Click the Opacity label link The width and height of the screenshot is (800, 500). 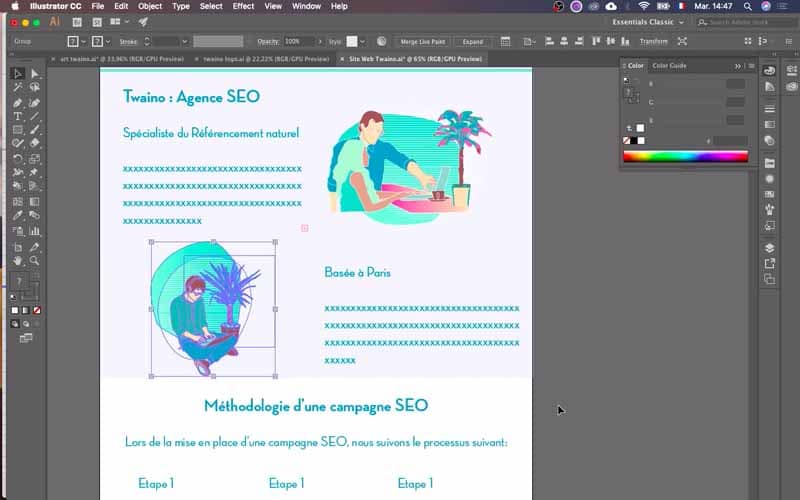point(268,41)
